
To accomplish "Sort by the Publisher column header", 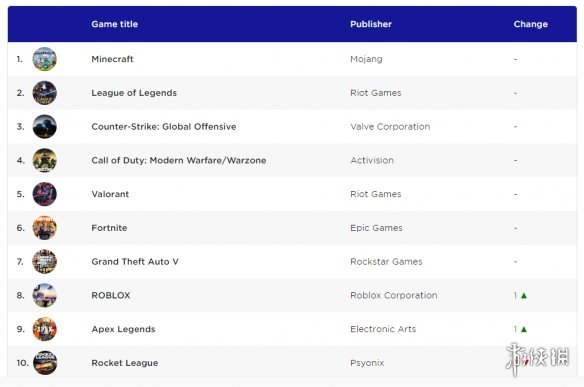I will click(371, 24).
